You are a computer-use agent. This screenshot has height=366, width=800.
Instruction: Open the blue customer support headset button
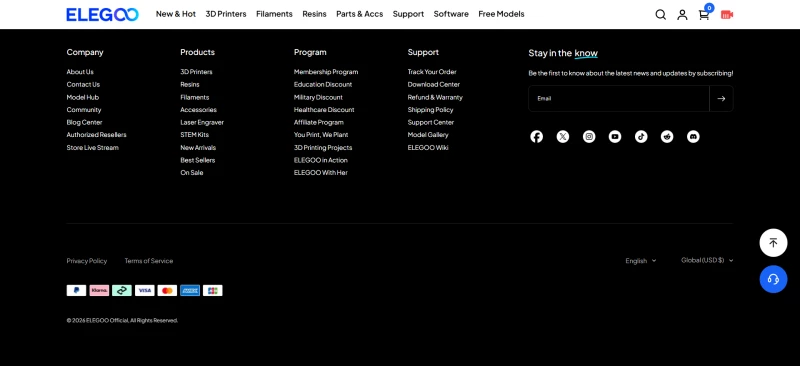(x=773, y=279)
